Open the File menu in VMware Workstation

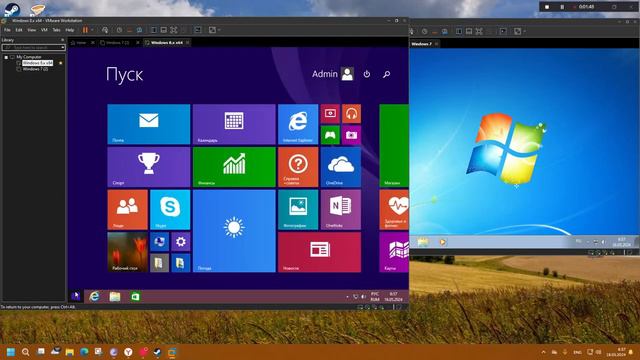pos(7,30)
